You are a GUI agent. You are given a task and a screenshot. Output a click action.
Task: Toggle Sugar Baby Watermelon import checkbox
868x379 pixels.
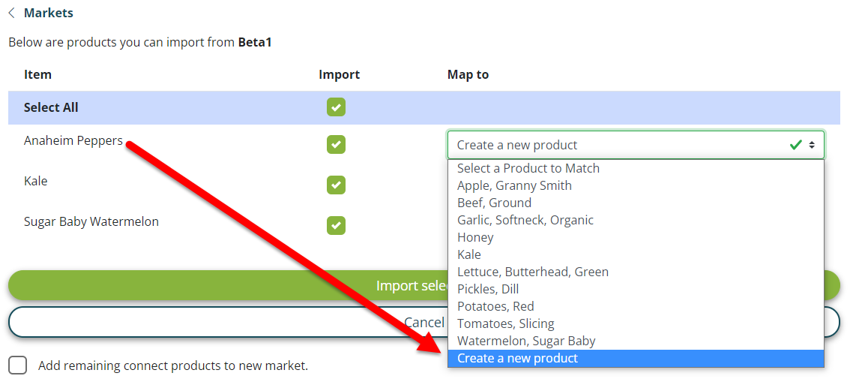click(336, 225)
